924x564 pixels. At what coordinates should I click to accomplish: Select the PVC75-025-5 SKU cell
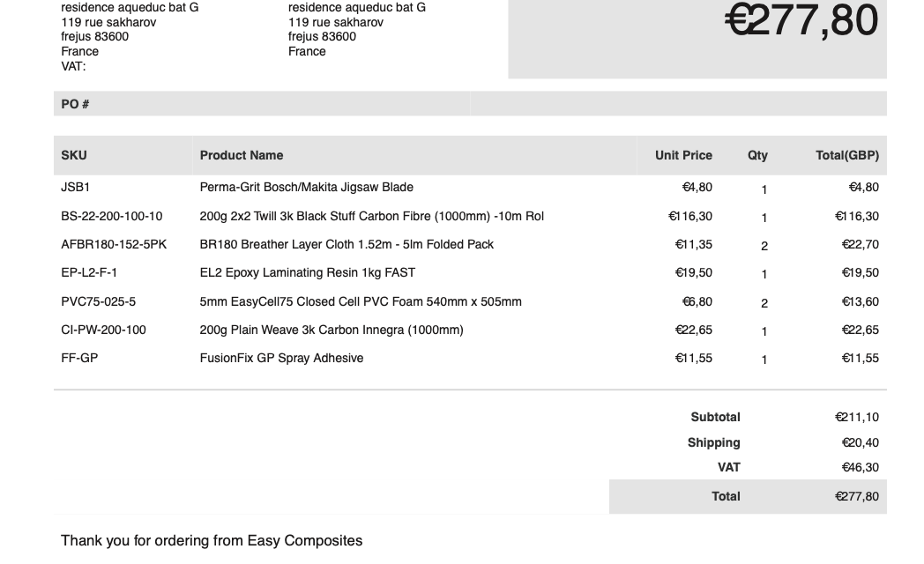pyautogui.click(x=99, y=301)
